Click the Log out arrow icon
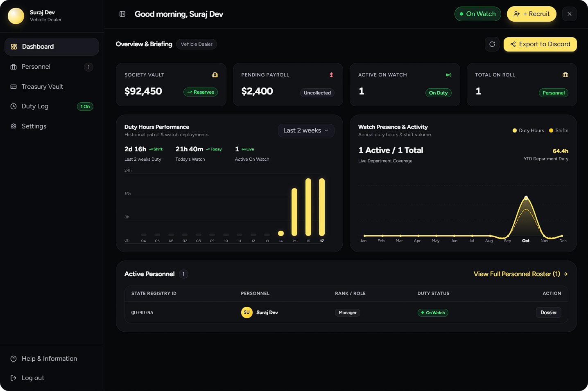 click(x=14, y=378)
